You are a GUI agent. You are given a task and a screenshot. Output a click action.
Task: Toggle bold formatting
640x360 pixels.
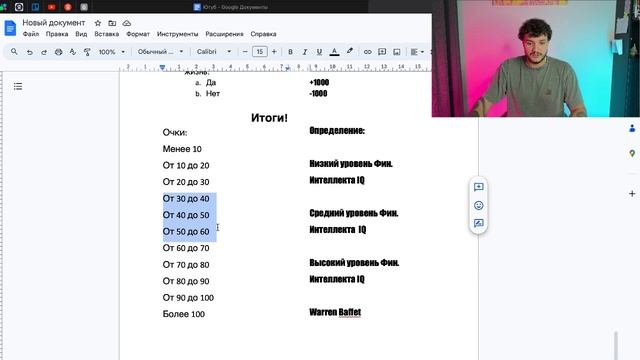[290, 52]
